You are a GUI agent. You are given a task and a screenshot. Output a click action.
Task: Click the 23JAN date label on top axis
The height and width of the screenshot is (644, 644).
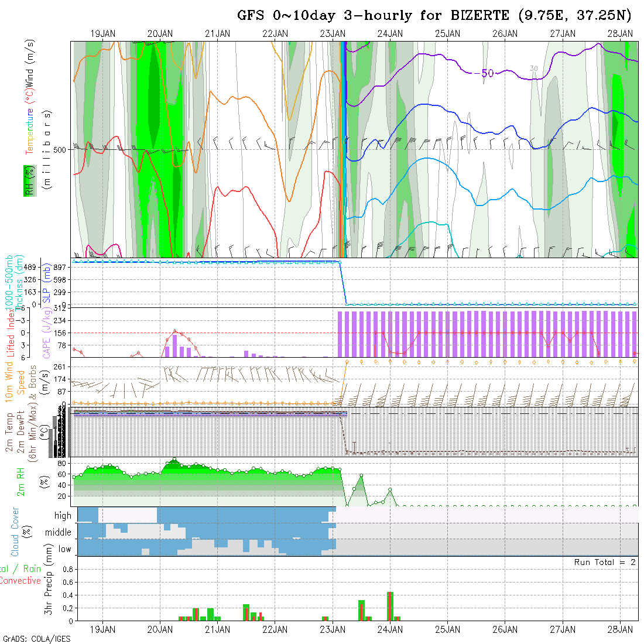[x=333, y=34]
